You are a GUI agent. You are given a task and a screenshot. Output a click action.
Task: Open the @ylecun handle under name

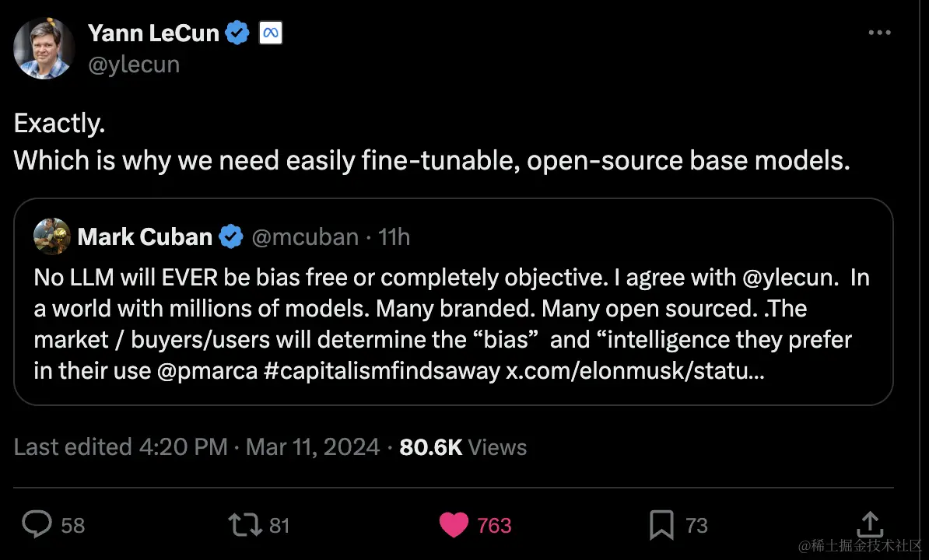pyautogui.click(x=134, y=64)
